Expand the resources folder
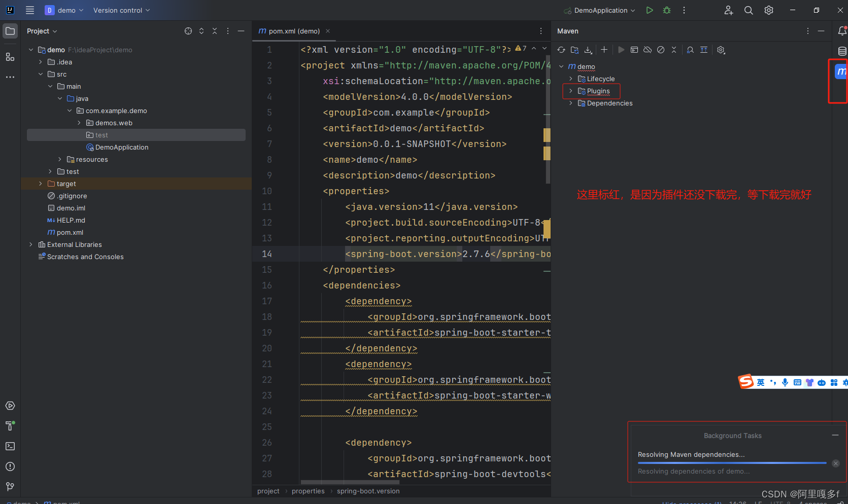Viewport: 848px width, 504px height. (x=60, y=159)
